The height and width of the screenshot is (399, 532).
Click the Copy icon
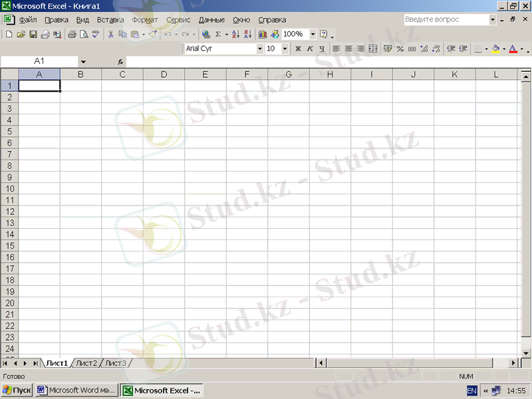(x=122, y=35)
